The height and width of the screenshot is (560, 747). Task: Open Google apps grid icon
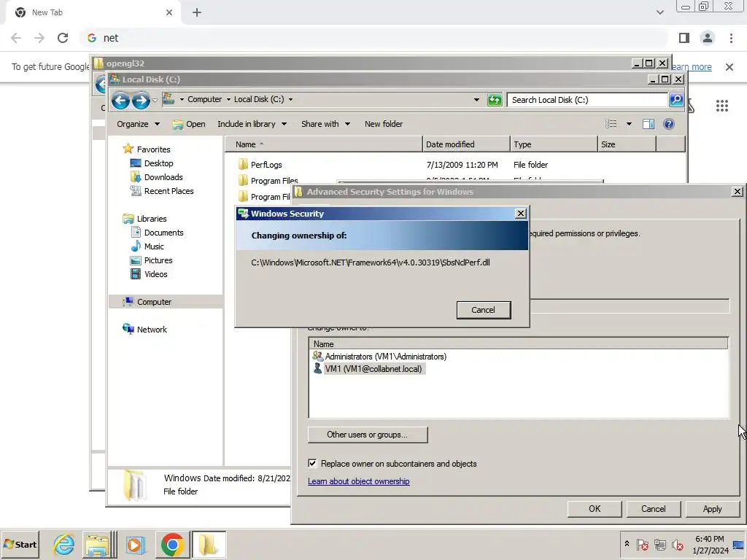coord(721,106)
